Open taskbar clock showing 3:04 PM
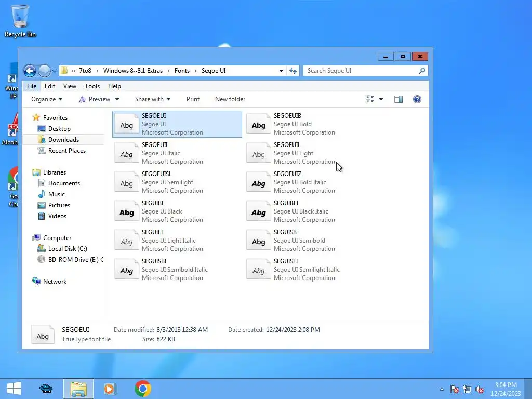This screenshot has height=399, width=532. point(506,389)
